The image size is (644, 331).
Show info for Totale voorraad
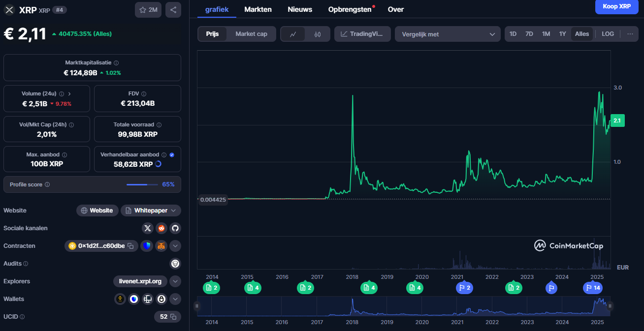point(159,125)
